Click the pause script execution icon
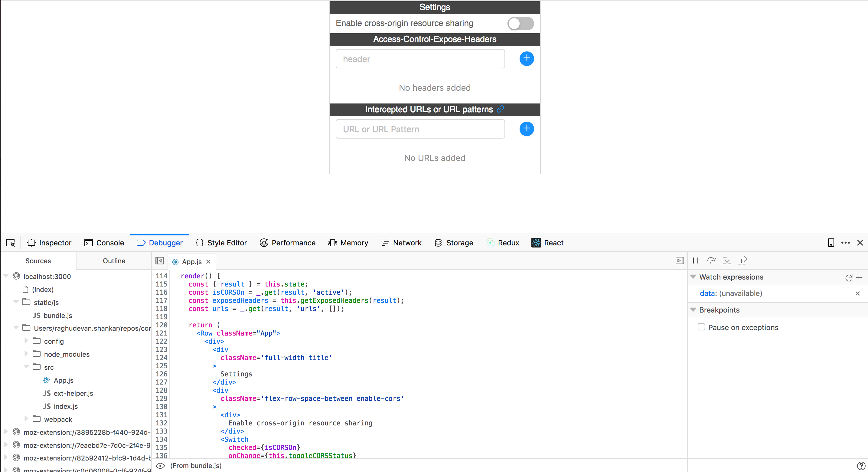Image resolution: width=868 pixels, height=472 pixels. tap(695, 261)
